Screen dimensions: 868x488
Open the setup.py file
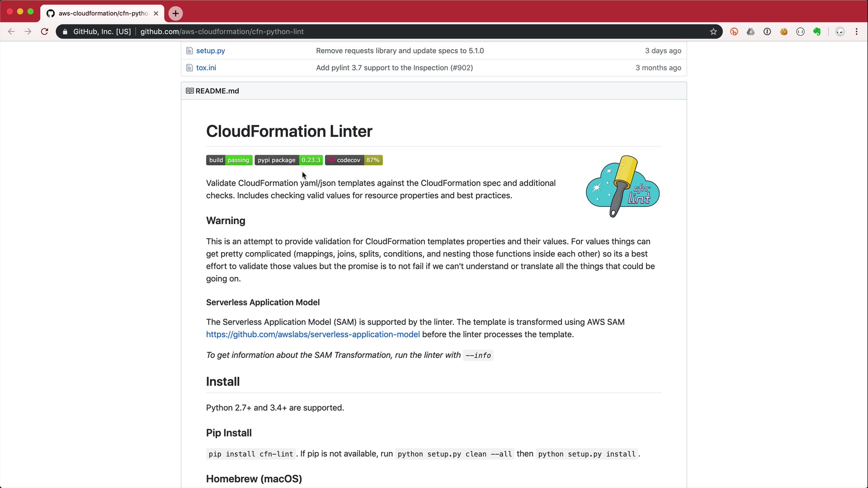210,51
